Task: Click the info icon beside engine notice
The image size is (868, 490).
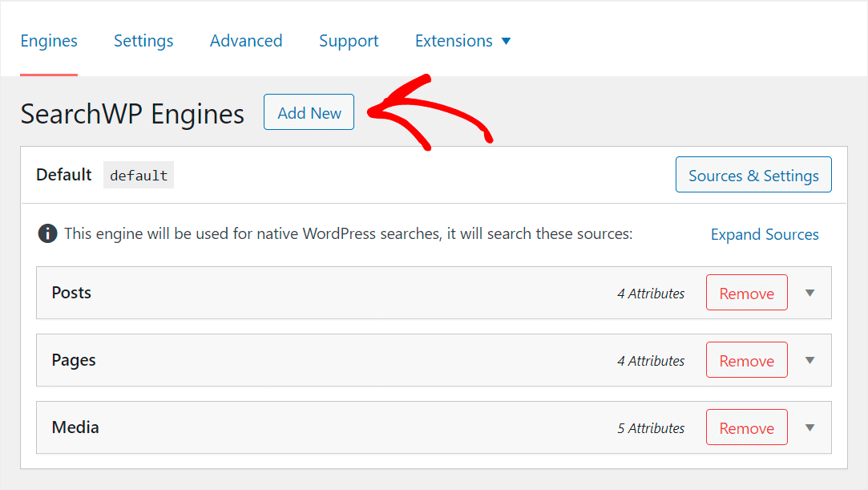Action: click(x=47, y=233)
